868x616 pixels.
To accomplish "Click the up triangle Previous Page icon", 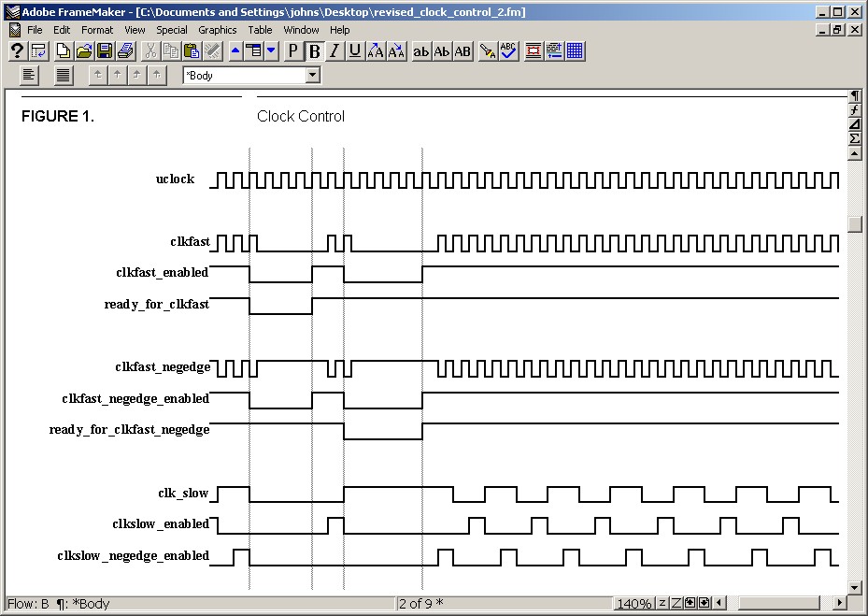I will [x=235, y=51].
